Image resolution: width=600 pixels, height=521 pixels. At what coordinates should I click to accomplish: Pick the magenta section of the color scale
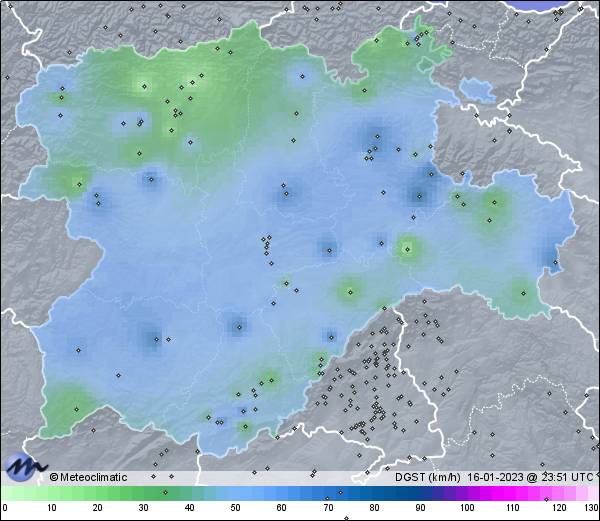tap(509, 493)
